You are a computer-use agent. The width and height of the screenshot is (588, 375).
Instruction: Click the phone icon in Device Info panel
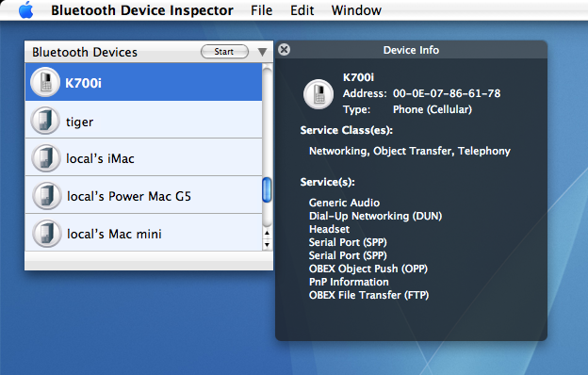(x=318, y=94)
